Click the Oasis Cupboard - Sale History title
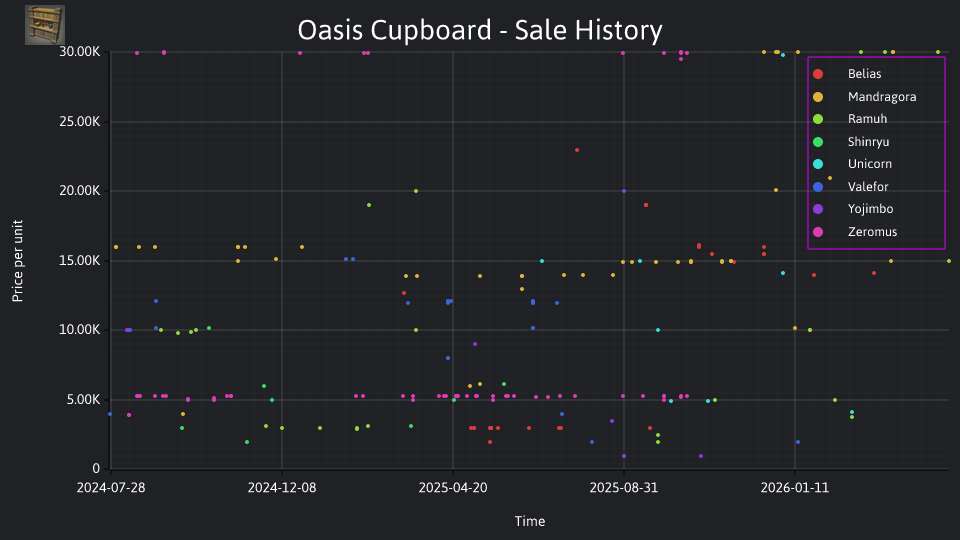Image resolution: width=960 pixels, height=540 pixels. [x=480, y=30]
